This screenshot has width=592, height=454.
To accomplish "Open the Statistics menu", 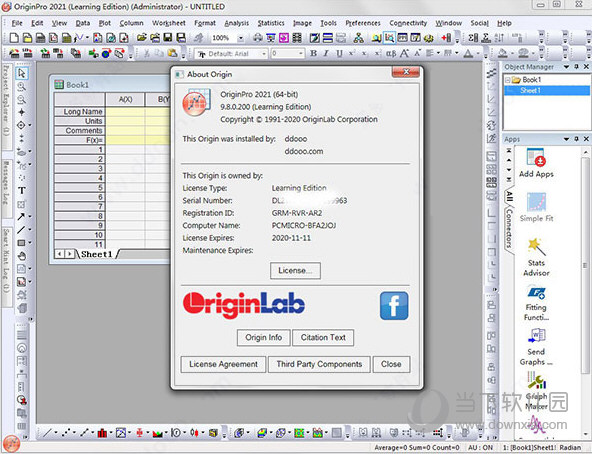I will pos(271,23).
